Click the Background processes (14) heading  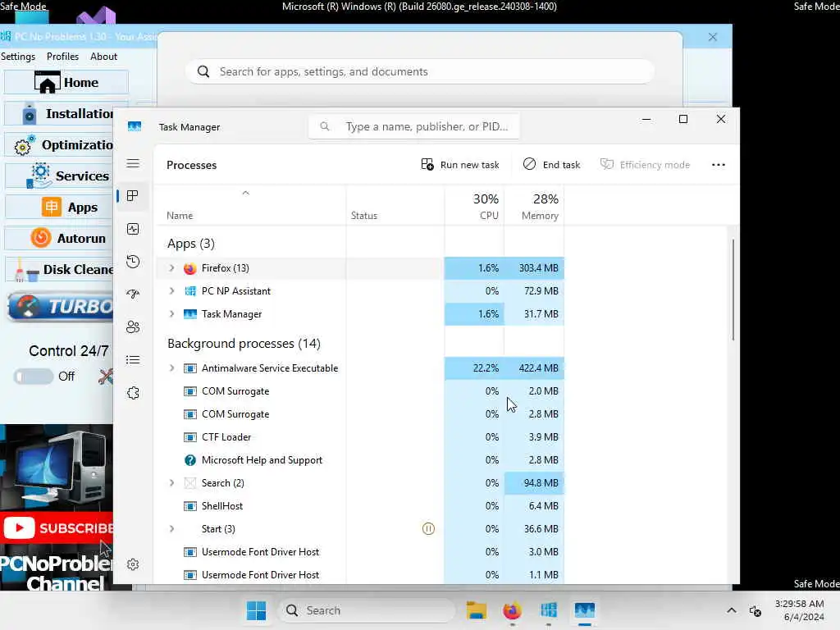click(244, 344)
